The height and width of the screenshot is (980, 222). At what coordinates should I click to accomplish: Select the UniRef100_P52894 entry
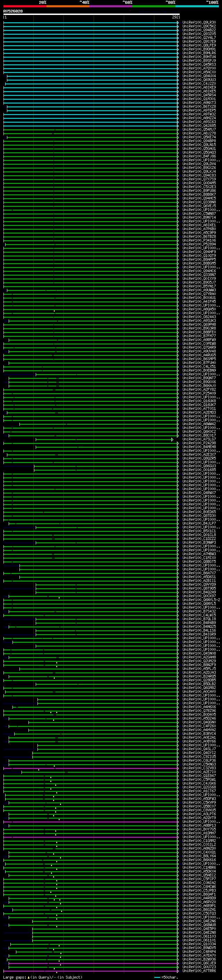click(199, 244)
